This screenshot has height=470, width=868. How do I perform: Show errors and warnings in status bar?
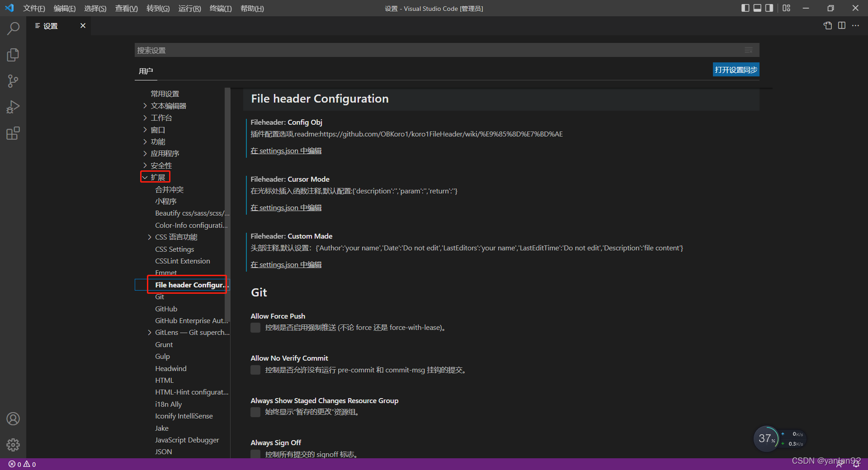[x=22, y=464]
